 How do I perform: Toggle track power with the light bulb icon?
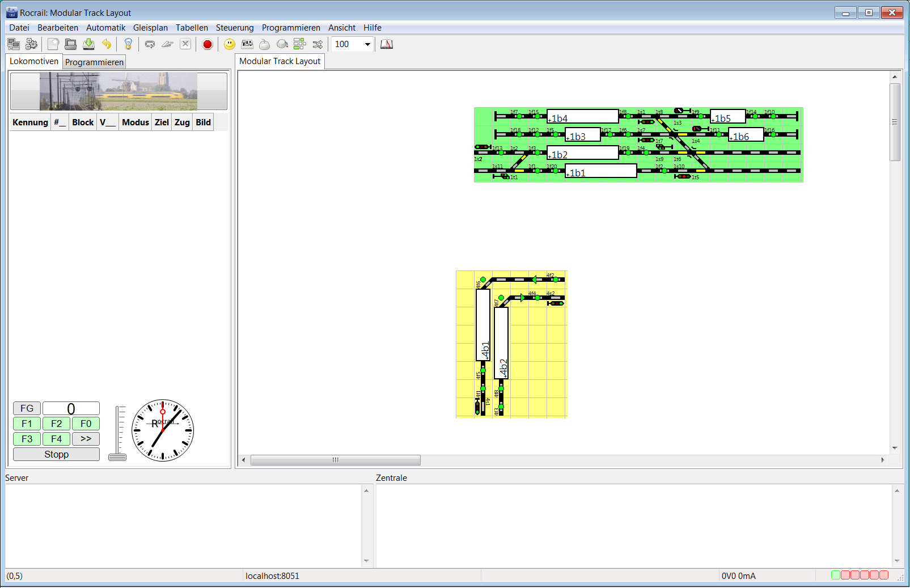(128, 44)
